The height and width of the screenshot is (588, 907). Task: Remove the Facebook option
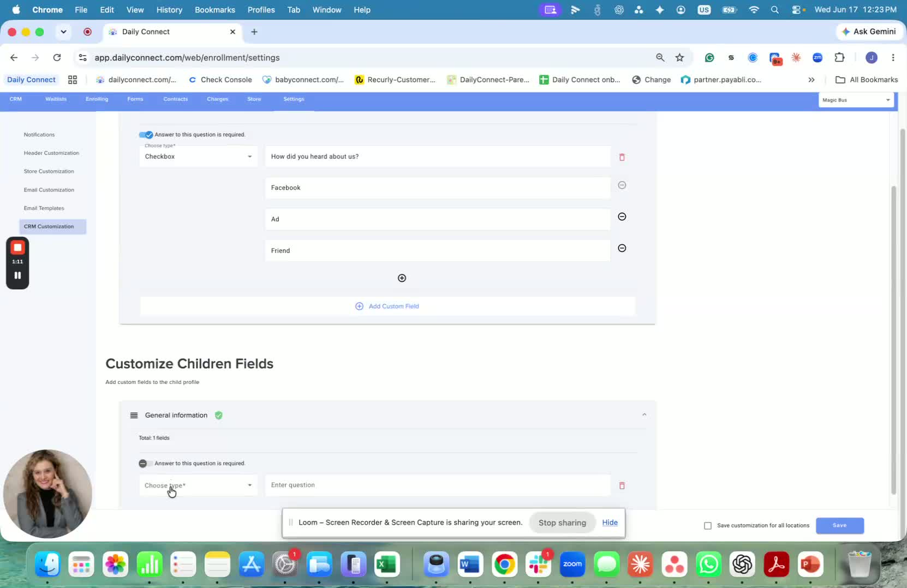pos(622,185)
